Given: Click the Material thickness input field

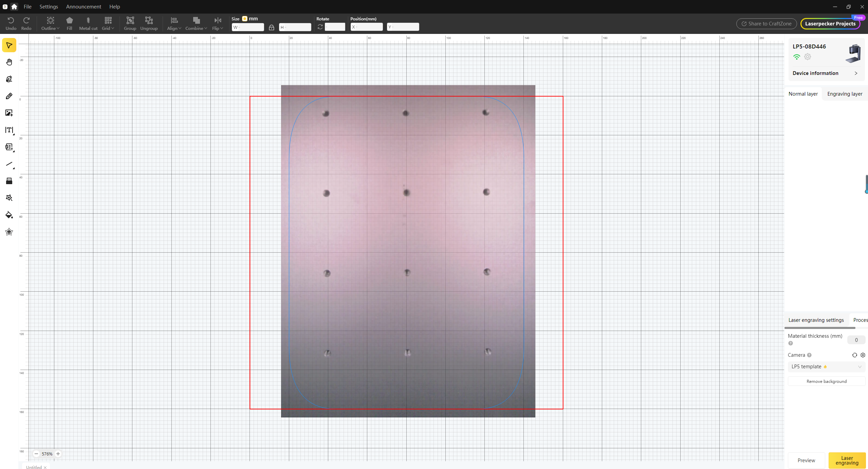Looking at the screenshot, I should [856, 340].
